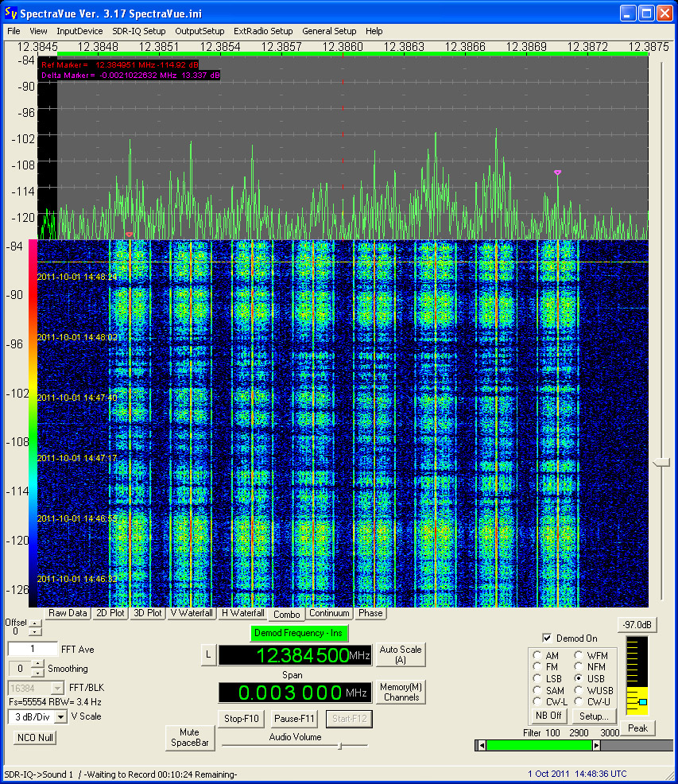The width and height of the screenshot is (678, 784).
Task: Switch to the Phase tab
Action: [370, 613]
